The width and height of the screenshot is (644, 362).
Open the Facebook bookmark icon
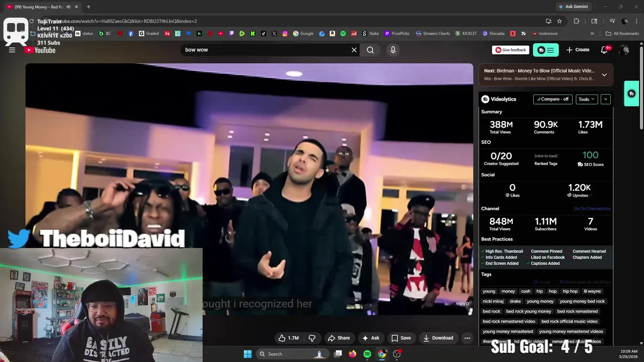(131, 34)
